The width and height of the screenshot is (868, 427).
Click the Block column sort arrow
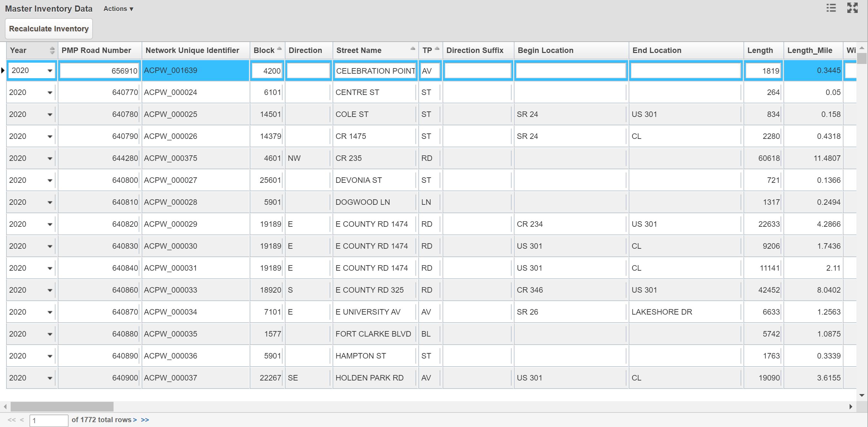[279, 48]
